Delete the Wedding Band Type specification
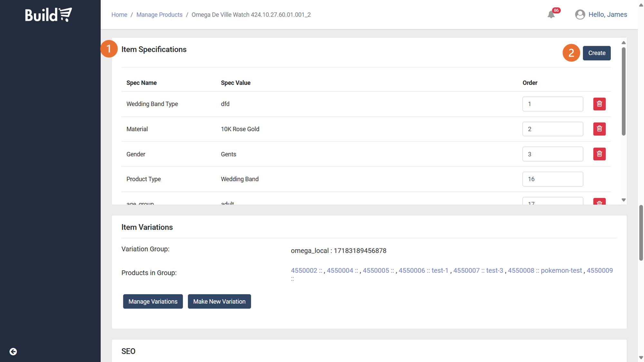Viewport: 644px width, 362px height. (x=599, y=104)
